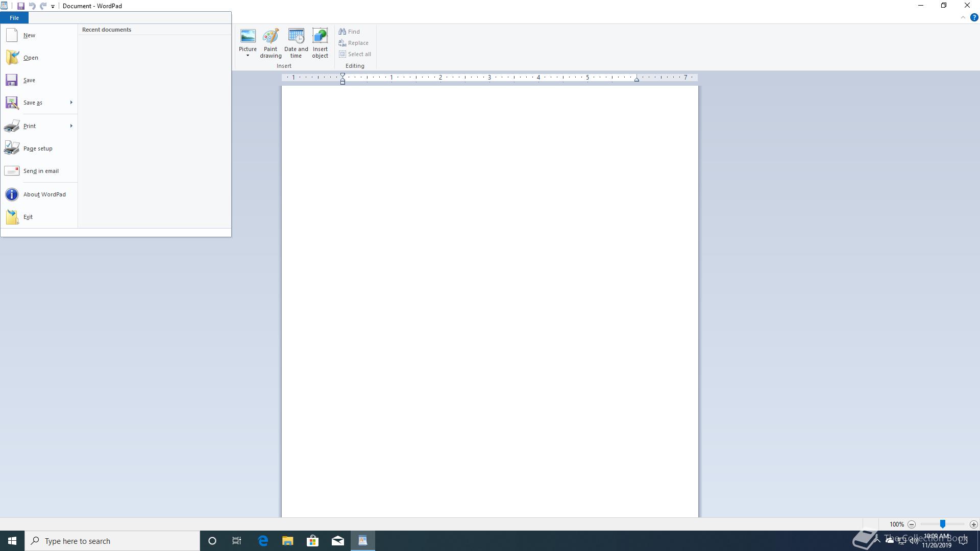This screenshot has width=980, height=551.
Task: Click the Paint drawing icon
Action: coord(271,37)
